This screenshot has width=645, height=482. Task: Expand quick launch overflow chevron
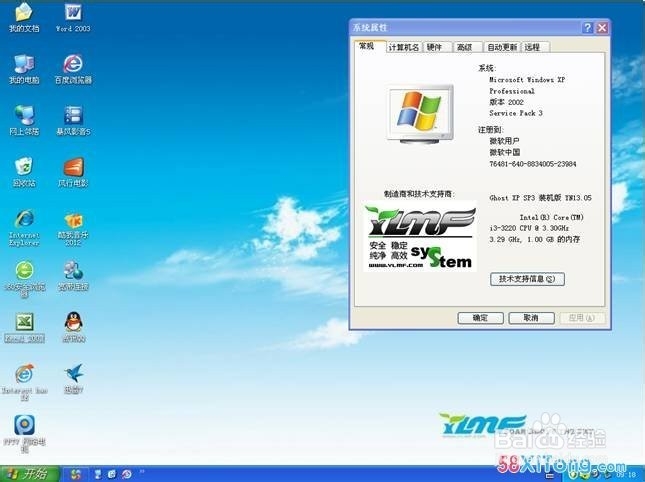coord(142,471)
